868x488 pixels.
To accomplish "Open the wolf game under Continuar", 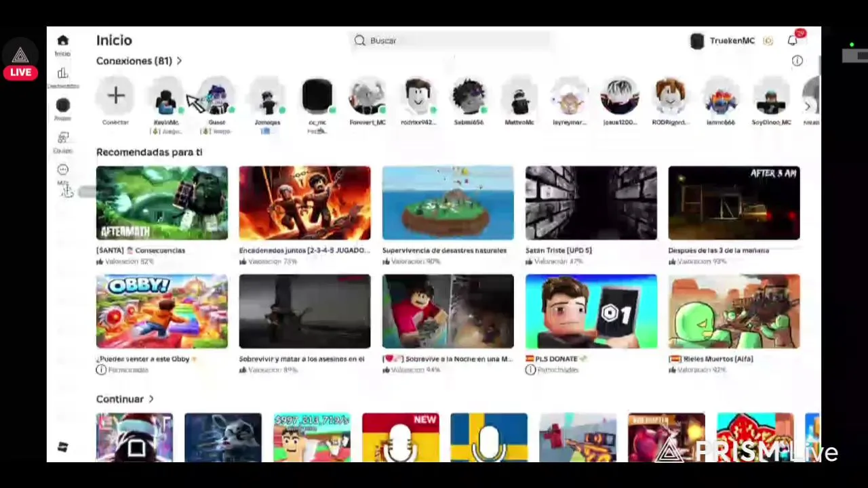I will pyautogui.click(x=223, y=437).
